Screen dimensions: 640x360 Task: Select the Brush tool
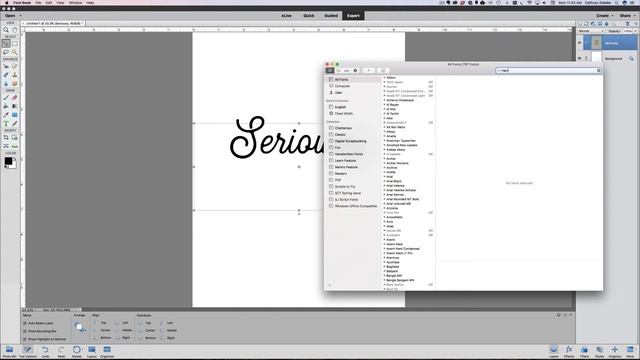click(x=6, y=98)
